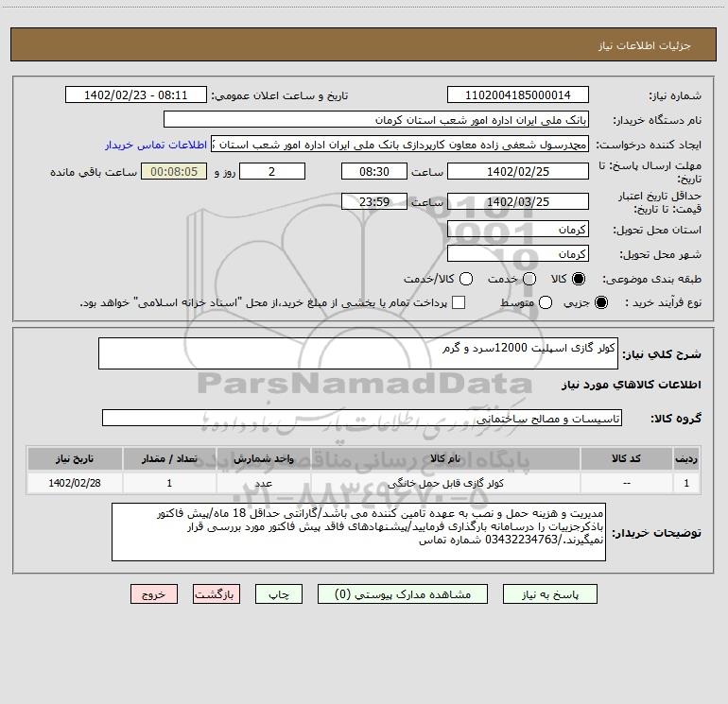The height and width of the screenshot is (704, 728).
Task: Click the اطلاعات کالاهای مورد نیاز section heading
Action: 631,385
